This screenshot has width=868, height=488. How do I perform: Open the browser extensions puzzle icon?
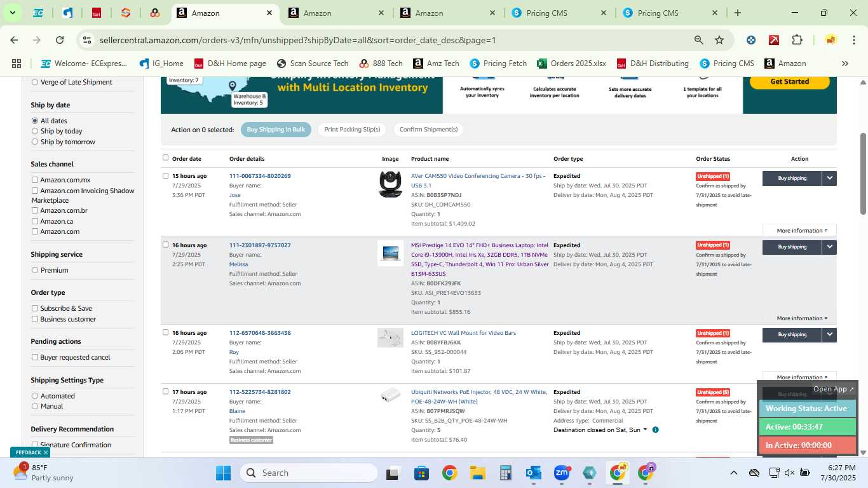(x=797, y=40)
